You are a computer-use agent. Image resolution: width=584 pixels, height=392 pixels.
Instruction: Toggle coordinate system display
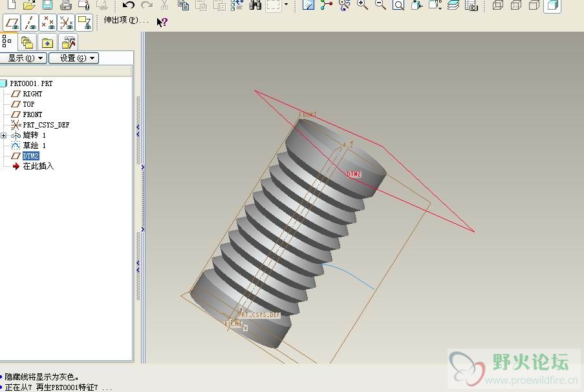[67, 23]
